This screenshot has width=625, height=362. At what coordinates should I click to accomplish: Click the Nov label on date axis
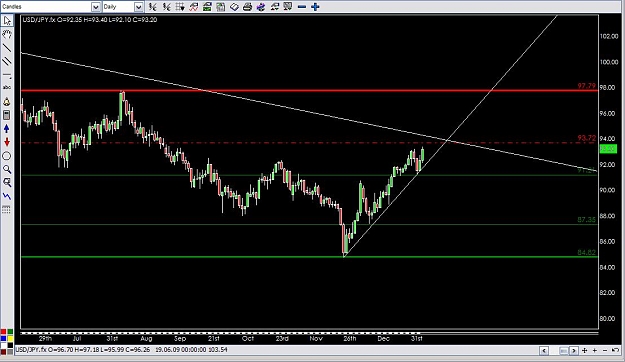tap(316, 338)
